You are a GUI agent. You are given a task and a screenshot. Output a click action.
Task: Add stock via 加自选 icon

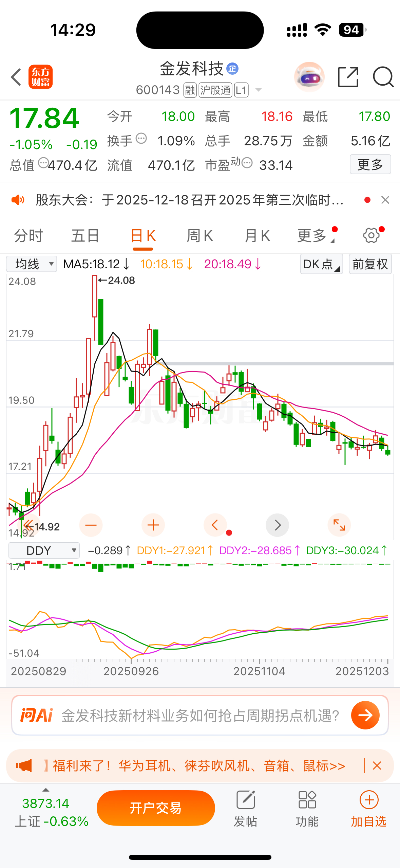369,800
